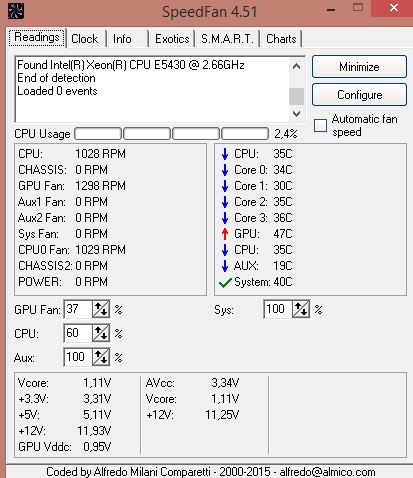Click the '11,93V' voltage value
Screen dimensions: 413x478
click(94, 431)
